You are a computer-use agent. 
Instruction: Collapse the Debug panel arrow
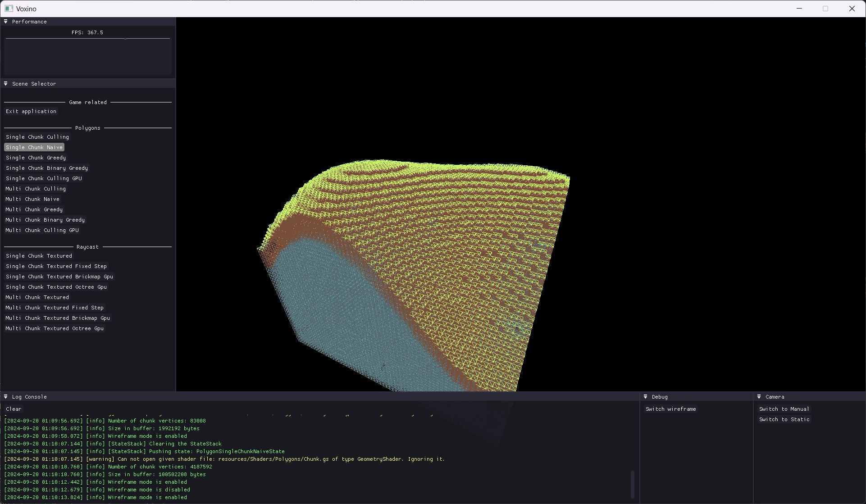click(646, 397)
